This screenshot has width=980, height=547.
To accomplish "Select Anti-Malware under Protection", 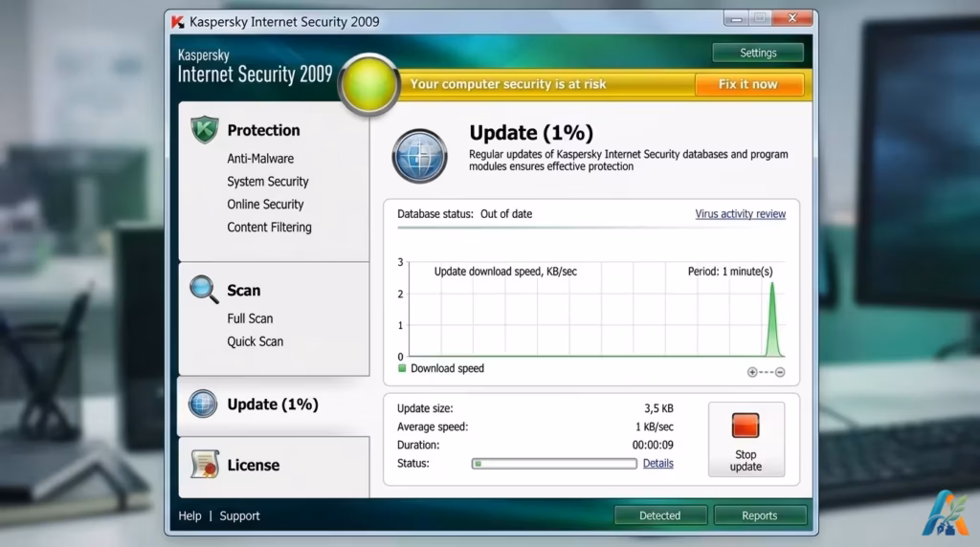I will 260,159.
